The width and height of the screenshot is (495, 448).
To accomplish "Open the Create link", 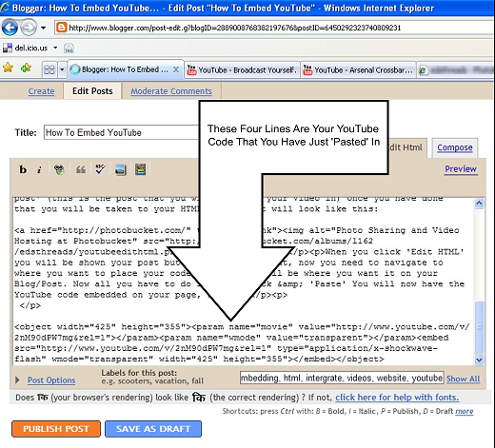I will pos(41,91).
